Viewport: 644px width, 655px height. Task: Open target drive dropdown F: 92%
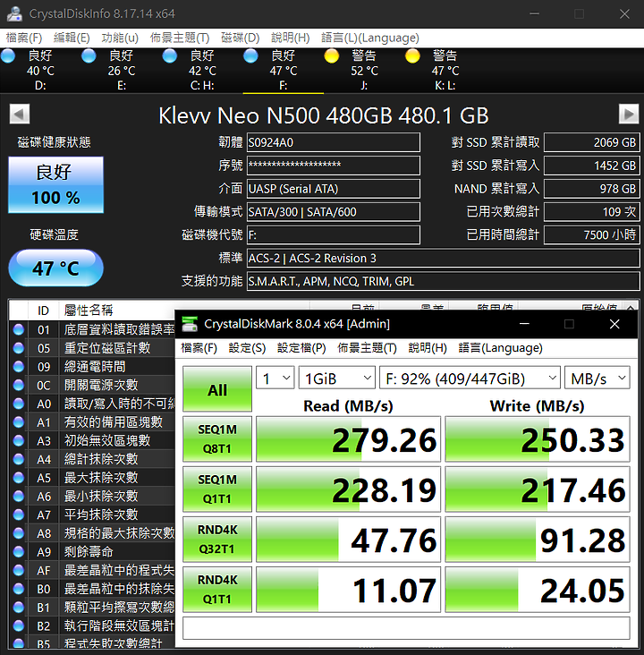pos(470,378)
